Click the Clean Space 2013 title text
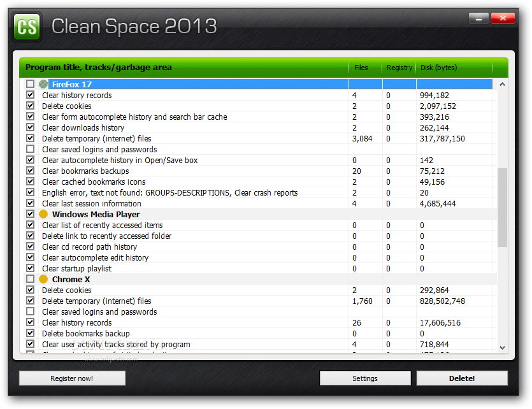The height and width of the screenshot is (409, 532). click(134, 26)
